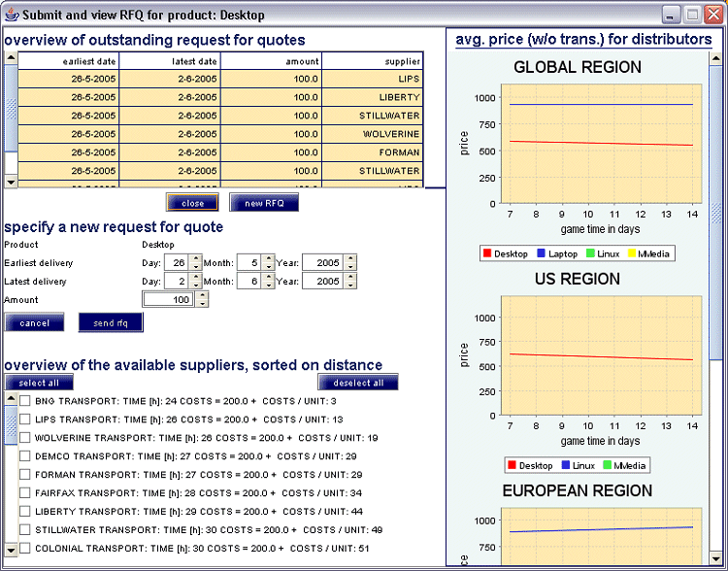Select the LIBERTY supplier cell in table
The height and width of the screenshot is (571, 728).
[x=373, y=97]
